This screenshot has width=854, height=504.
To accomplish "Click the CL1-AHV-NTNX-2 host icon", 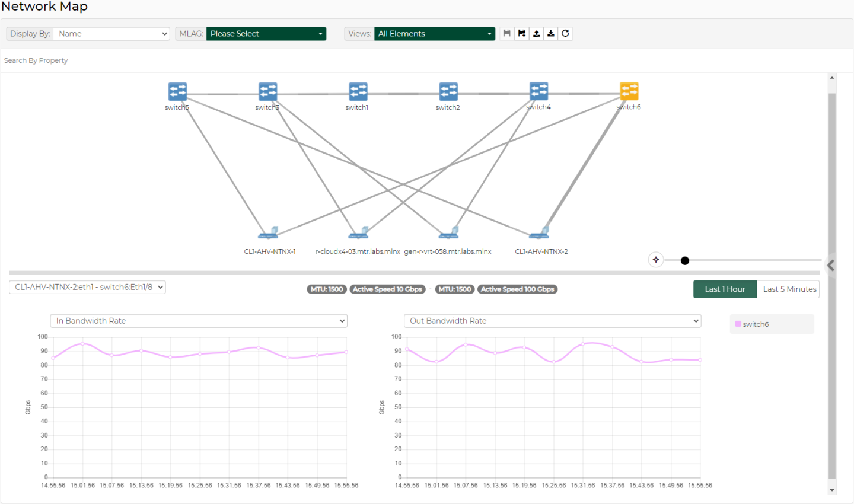I will point(540,232).
